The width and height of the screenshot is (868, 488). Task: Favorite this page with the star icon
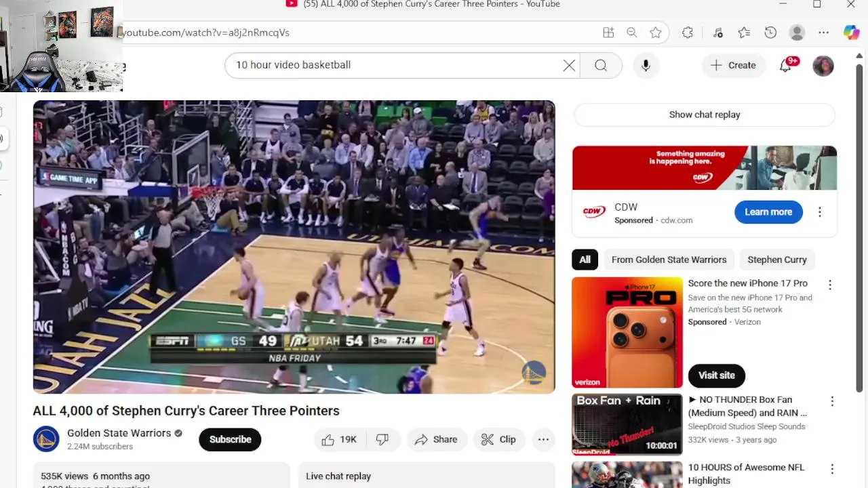click(x=655, y=33)
